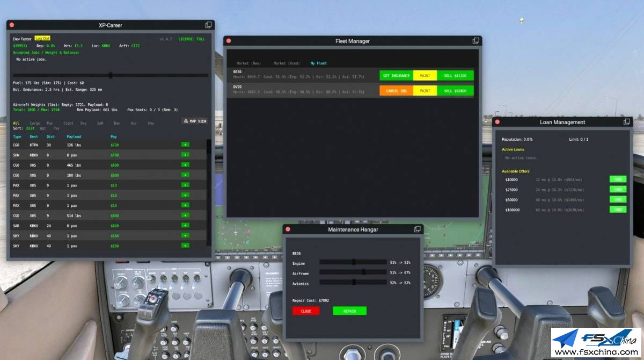Filter jobs by Ban
Screen dimensions: 644x360
coord(117,123)
